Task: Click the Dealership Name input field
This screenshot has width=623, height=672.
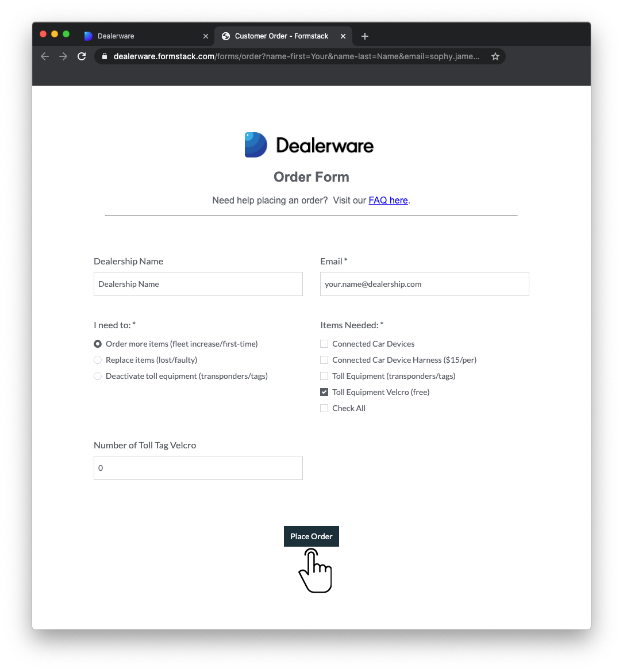Action: click(198, 284)
